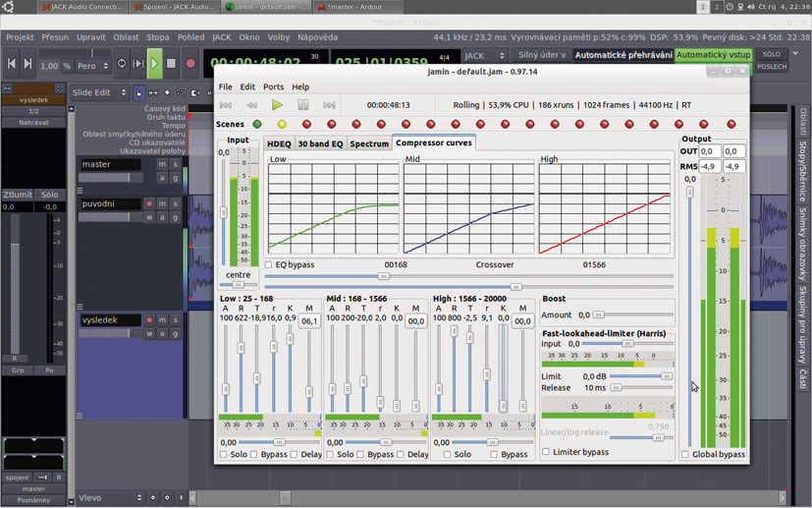Check Bypass for the Mid band

tap(360, 455)
